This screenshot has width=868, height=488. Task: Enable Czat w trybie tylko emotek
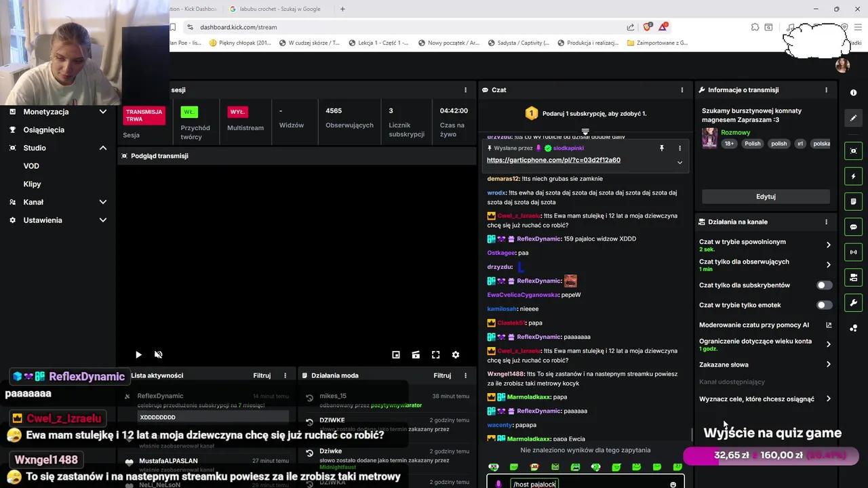(x=824, y=305)
